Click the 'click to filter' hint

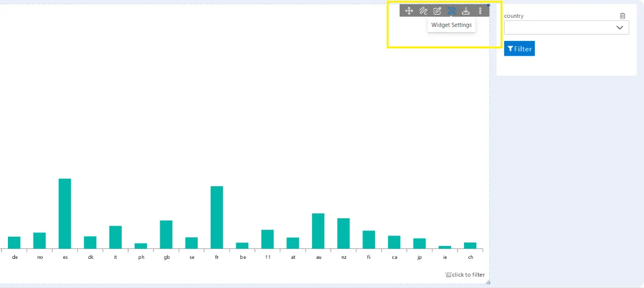(x=465, y=275)
